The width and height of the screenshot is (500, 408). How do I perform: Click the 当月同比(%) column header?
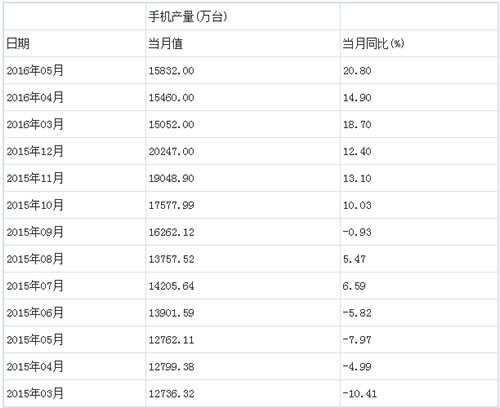click(373, 43)
